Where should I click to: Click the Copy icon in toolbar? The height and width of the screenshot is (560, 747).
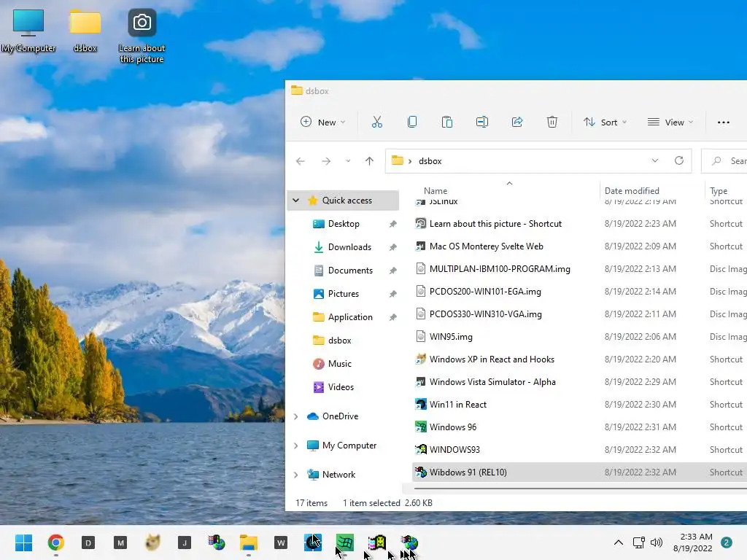coord(412,122)
